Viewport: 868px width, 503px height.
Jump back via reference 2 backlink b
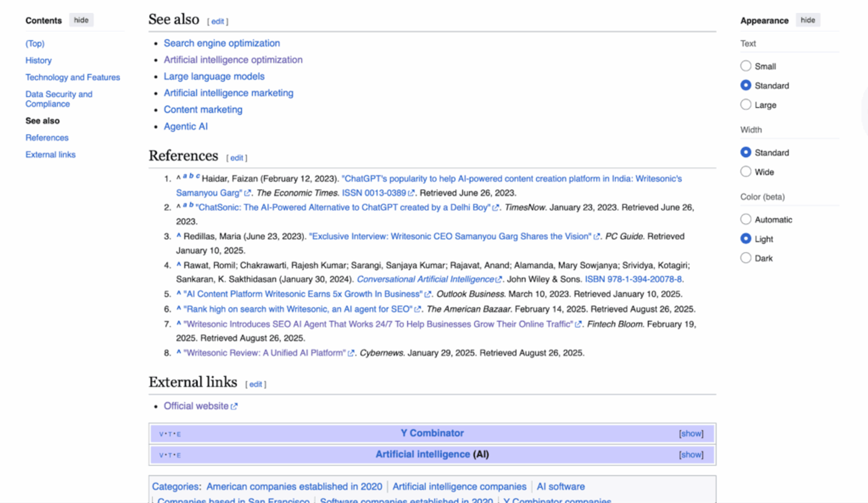tap(191, 205)
